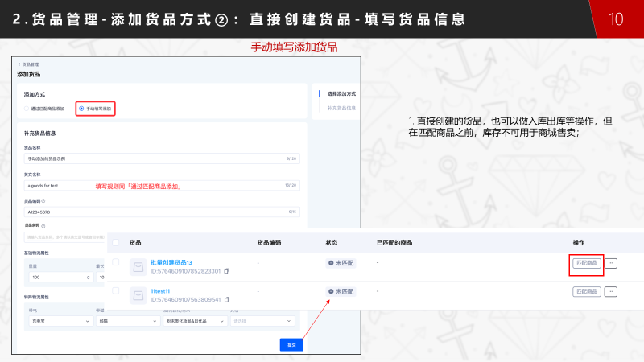The width and height of the screenshot is (644, 362).
Task: Jump to 补充货品信息 step in side navigation
Action: tap(341, 107)
